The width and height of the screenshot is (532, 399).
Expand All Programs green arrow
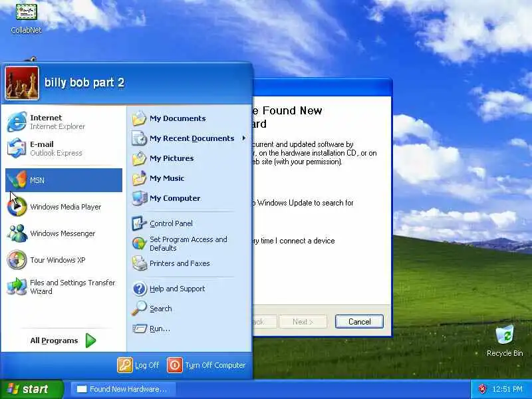pos(90,340)
